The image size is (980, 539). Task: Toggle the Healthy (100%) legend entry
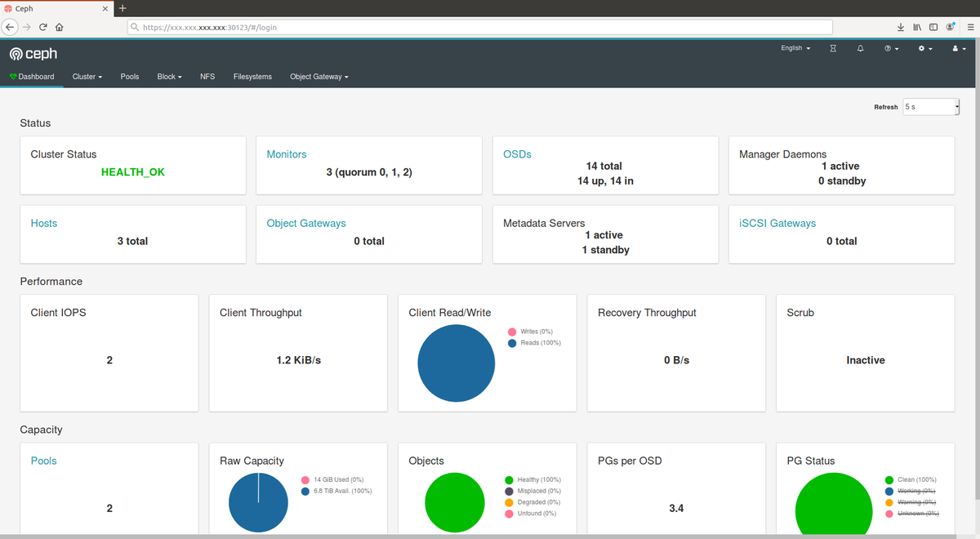533,479
